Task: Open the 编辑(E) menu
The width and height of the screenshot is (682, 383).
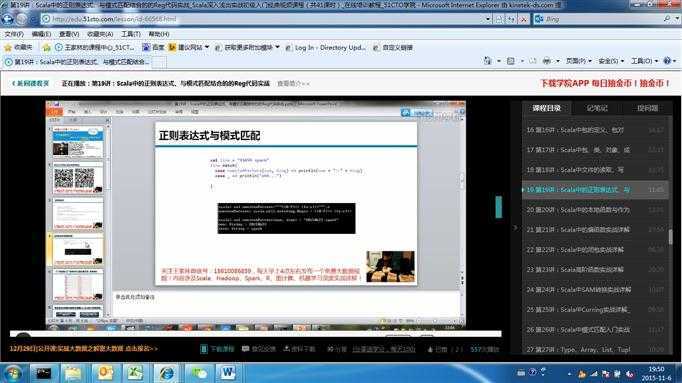Action: 41,34
